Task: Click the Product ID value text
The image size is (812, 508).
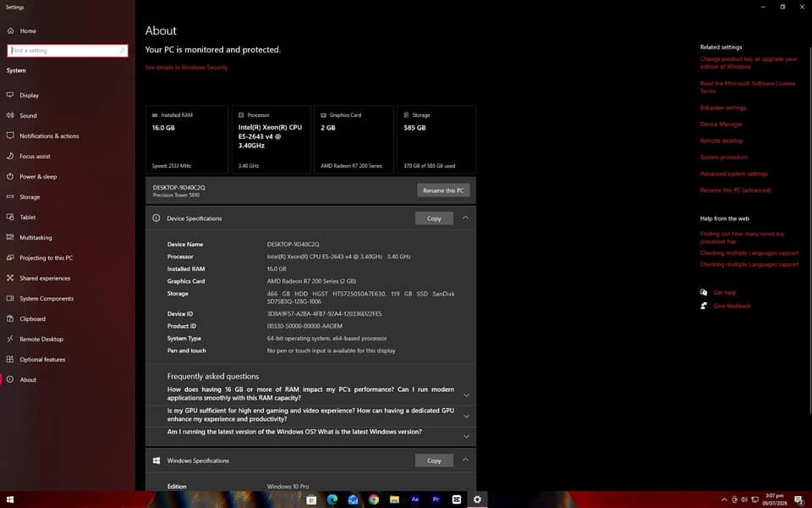Action: click(304, 326)
